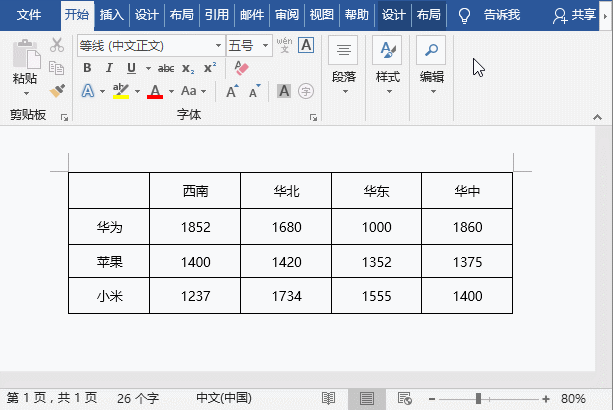The image size is (613, 410).
Task: Switch to Read Mode view icon
Action: pos(330,398)
